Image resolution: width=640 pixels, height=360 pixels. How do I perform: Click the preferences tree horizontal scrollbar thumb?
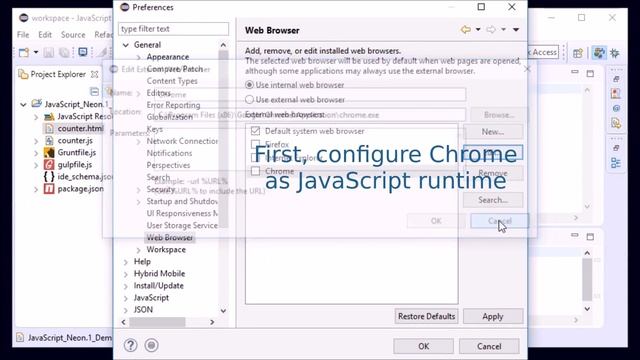coord(157,322)
